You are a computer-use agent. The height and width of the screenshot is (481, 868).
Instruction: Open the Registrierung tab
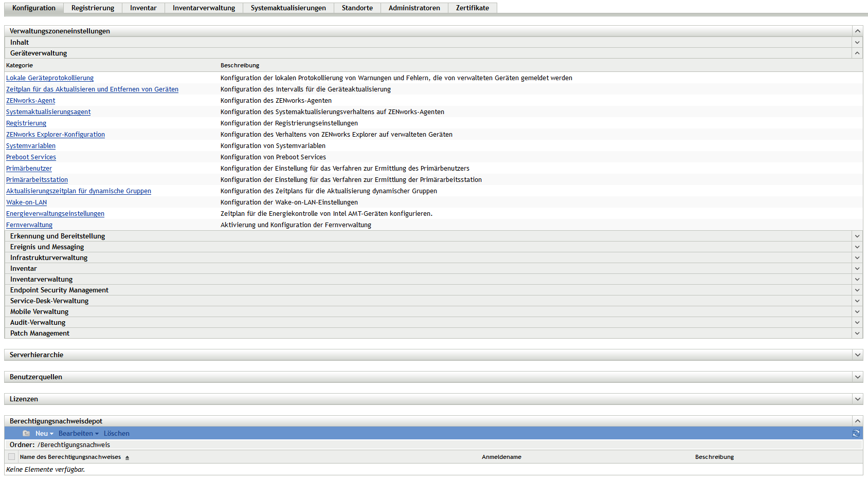click(93, 8)
